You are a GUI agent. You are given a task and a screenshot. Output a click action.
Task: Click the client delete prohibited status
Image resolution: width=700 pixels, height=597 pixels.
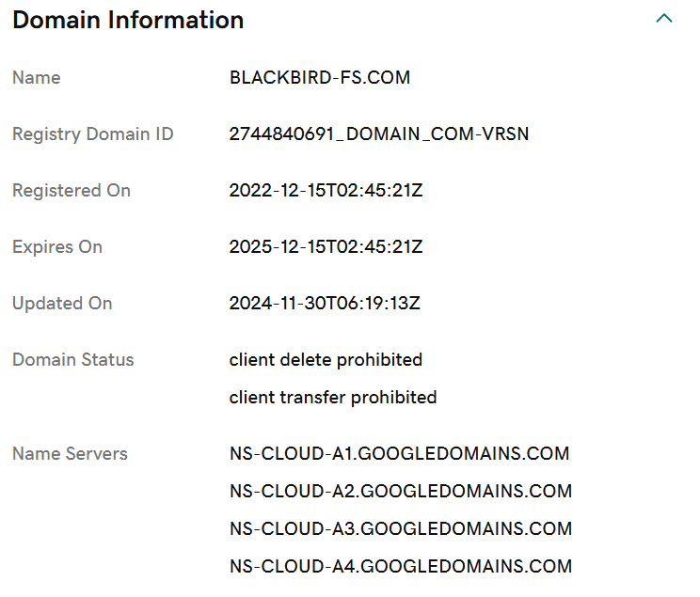326,360
